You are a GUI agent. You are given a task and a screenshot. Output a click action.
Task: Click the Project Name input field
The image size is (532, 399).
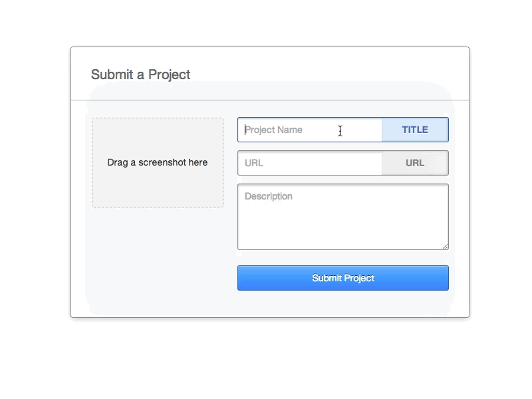pyautogui.click(x=310, y=130)
